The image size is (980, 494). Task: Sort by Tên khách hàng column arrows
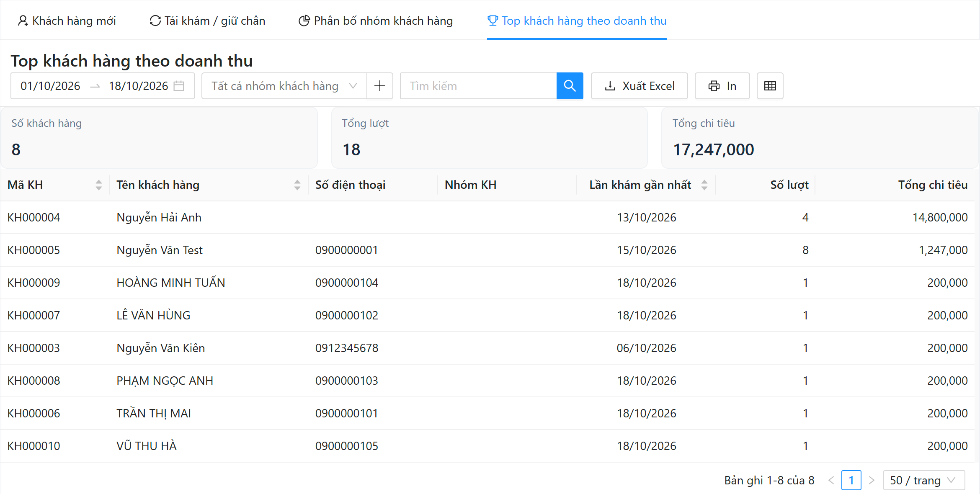[297, 185]
